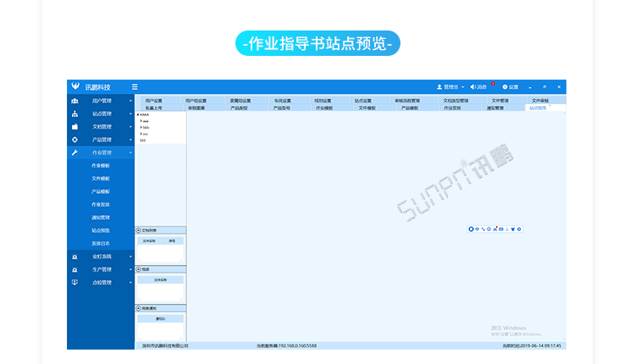Switch to the 文件模板 tab
This screenshot has width=635, height=364.
coord(373,108)
